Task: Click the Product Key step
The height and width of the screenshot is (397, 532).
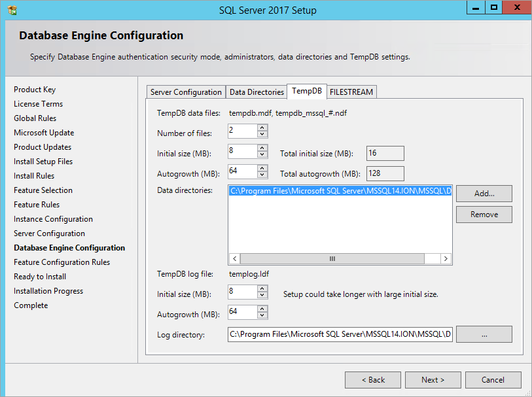Action: (35, 90)
